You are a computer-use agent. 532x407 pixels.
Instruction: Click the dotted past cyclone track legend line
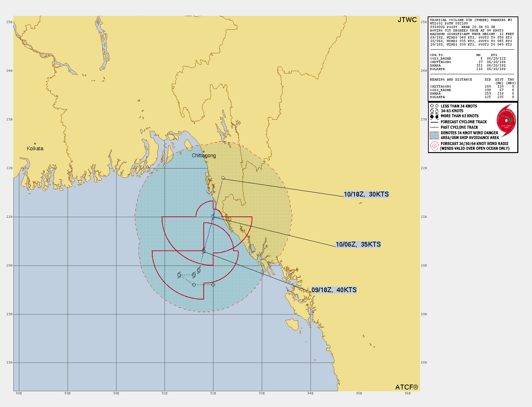point(434,127)
